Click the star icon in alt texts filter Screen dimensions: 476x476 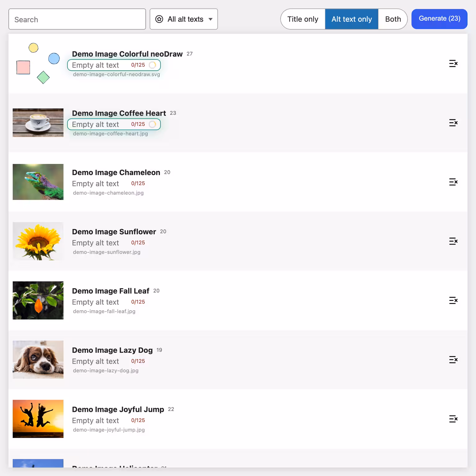[159, 19]
